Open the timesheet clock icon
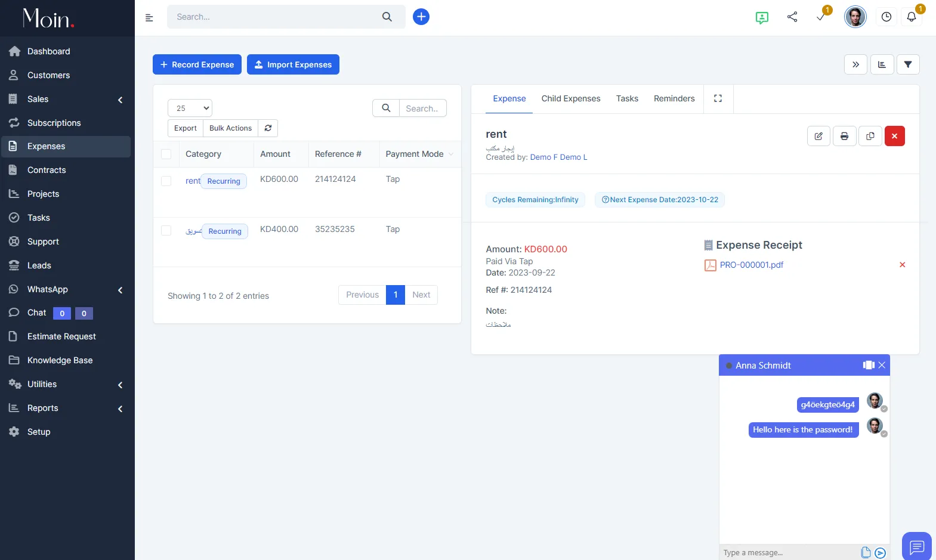936x560 pixels. 886,17
